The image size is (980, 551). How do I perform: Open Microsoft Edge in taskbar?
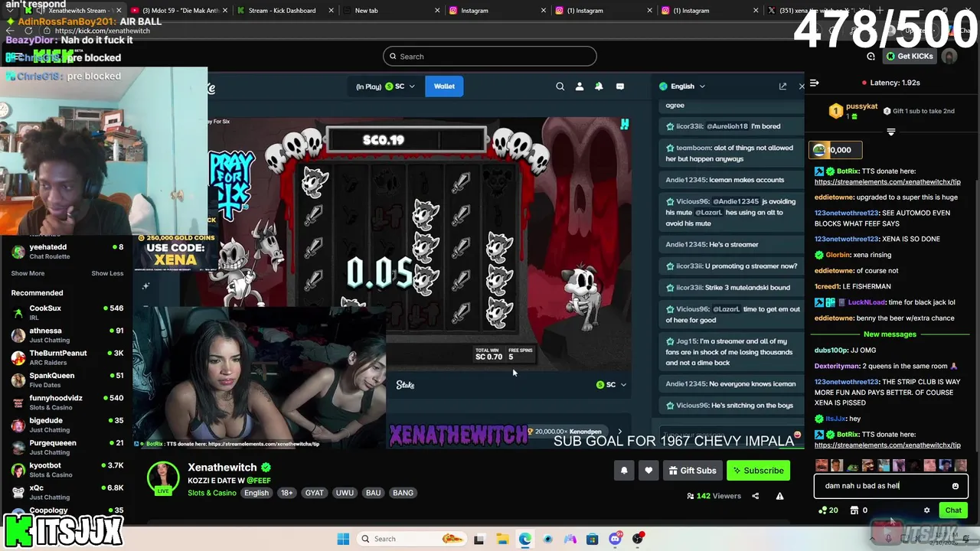(x=525, y=539)
